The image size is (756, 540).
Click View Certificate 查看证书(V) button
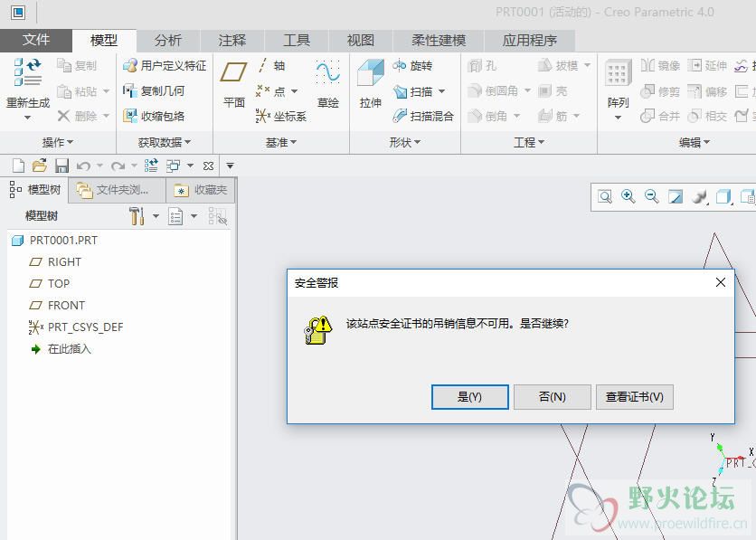point(635,397)
